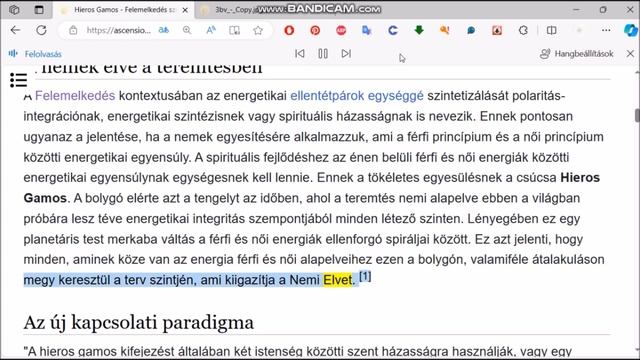Image resolution: width=640 pixels, height=360 pixels.
Task: Restore the browser window size
Action: coord(603,9)
